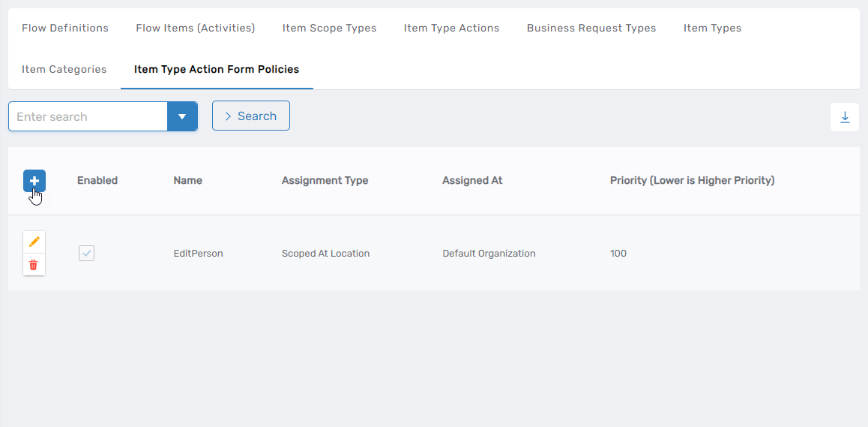Select the Item Categories tab

point(64,69)
